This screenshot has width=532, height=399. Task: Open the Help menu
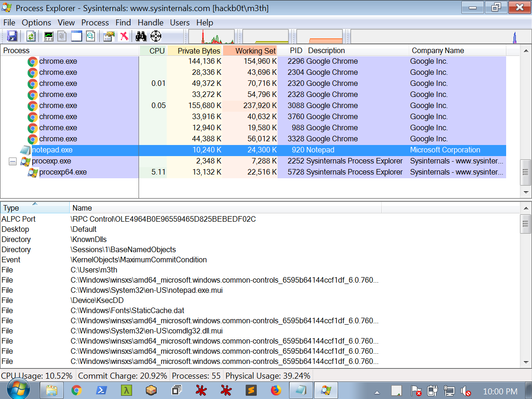[x=205, y=23]
